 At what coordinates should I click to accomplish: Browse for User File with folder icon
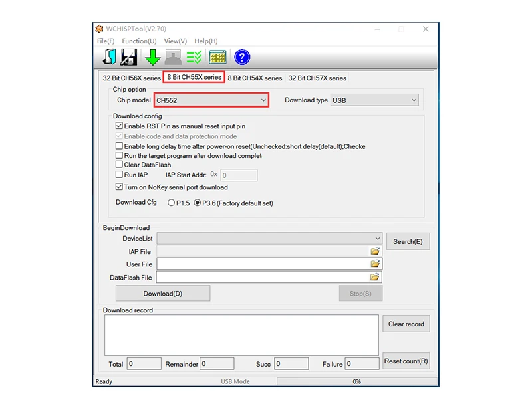pyautogui.click(x=375, y=264)
